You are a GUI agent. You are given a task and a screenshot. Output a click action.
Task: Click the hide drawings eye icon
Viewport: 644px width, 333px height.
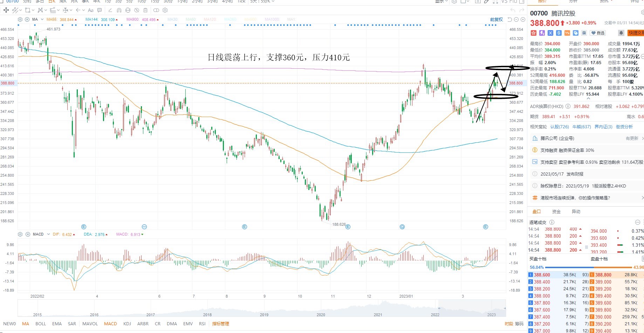[136, 10]
